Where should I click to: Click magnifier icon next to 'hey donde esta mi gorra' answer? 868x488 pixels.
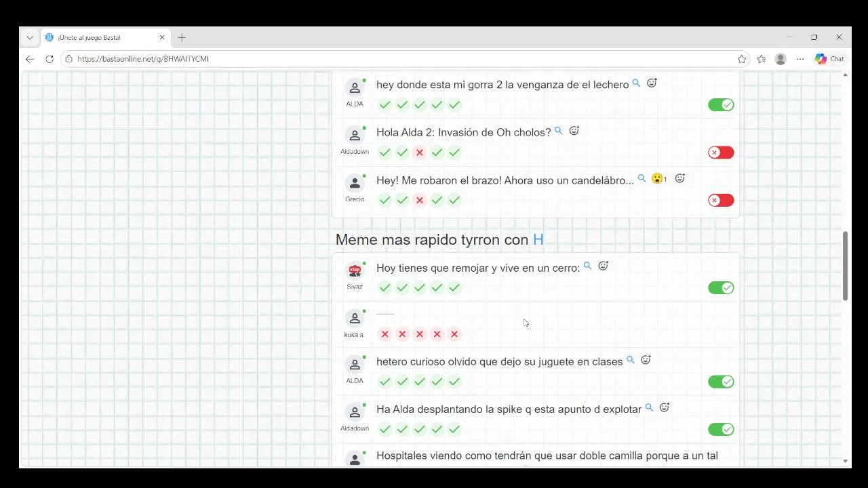[x=636, y=83]
